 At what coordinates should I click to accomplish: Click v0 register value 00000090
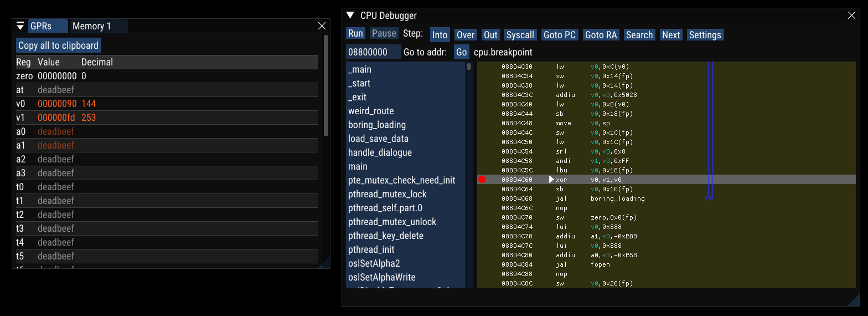click(57, 104)
